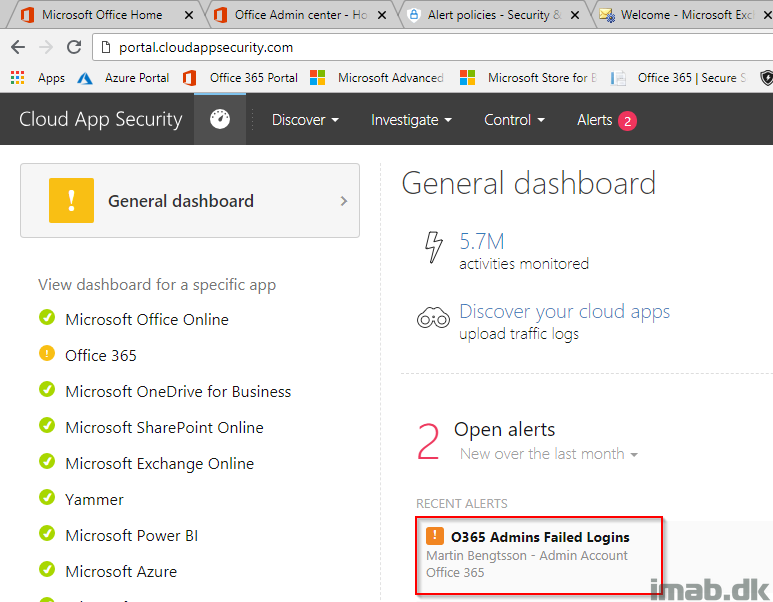The width and height of the screenshot is (773, 602).
Task: Open the Office 365 app dashboard
Action: click(x=101, y=355)
